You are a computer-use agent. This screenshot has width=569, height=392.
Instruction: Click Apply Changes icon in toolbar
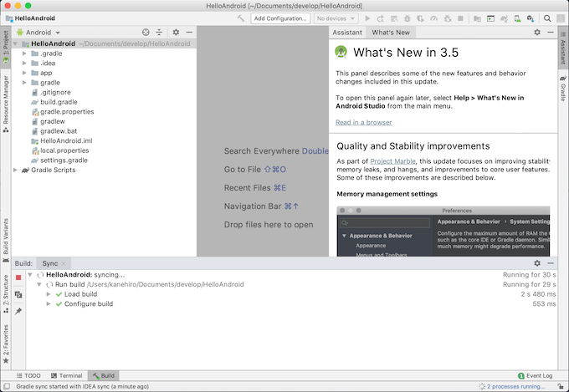381,18
